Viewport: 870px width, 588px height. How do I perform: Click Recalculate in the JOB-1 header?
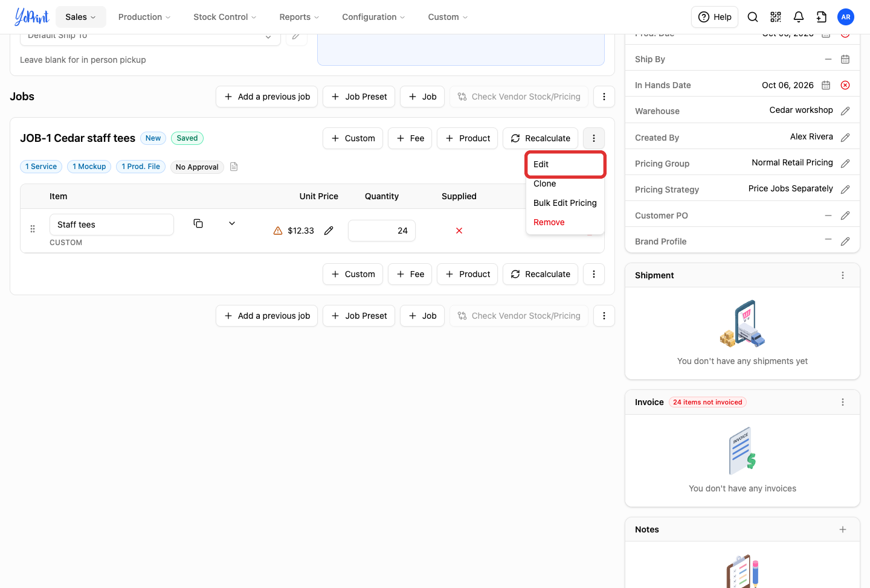540,138
